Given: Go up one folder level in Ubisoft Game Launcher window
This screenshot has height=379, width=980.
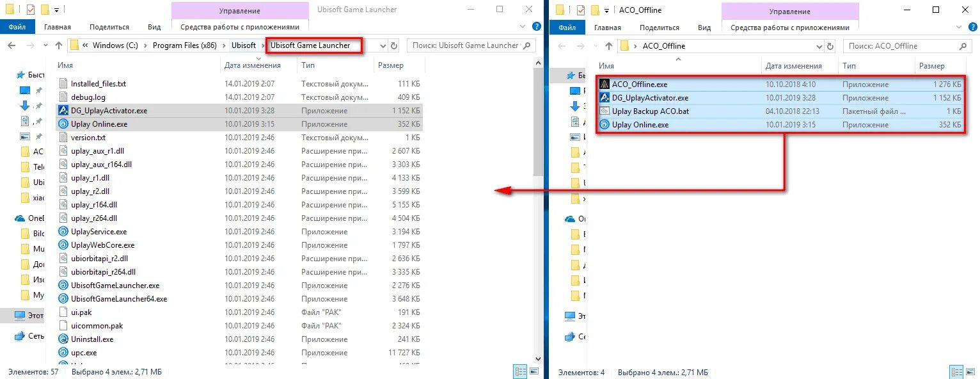Looking at the screenshot, I should pos(58,45).
